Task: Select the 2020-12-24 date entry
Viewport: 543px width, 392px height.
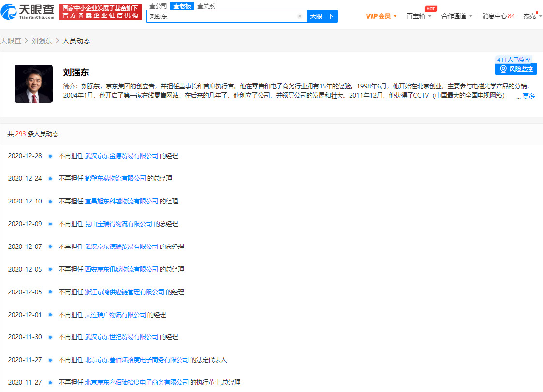Action: pos(25,178)
